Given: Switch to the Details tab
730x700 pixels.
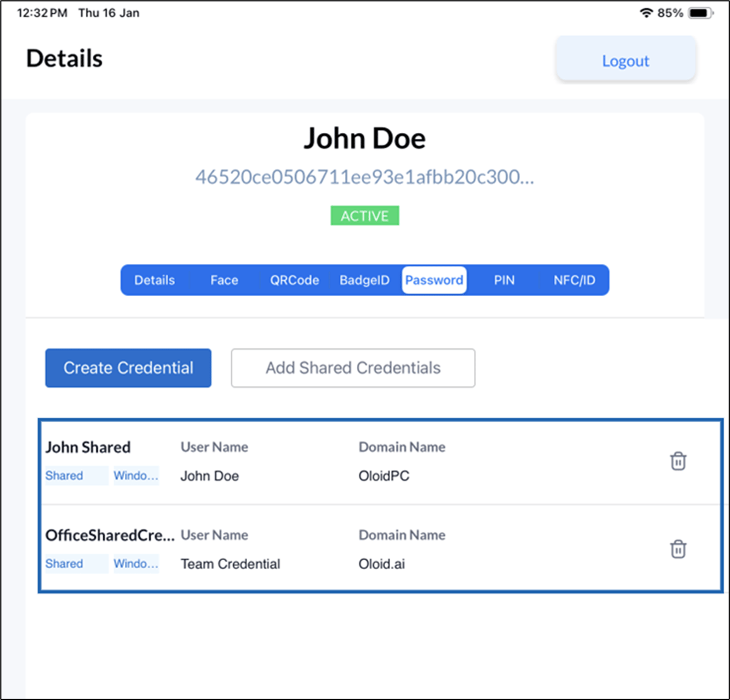Looking at the screenshot, I should point(154,280).
